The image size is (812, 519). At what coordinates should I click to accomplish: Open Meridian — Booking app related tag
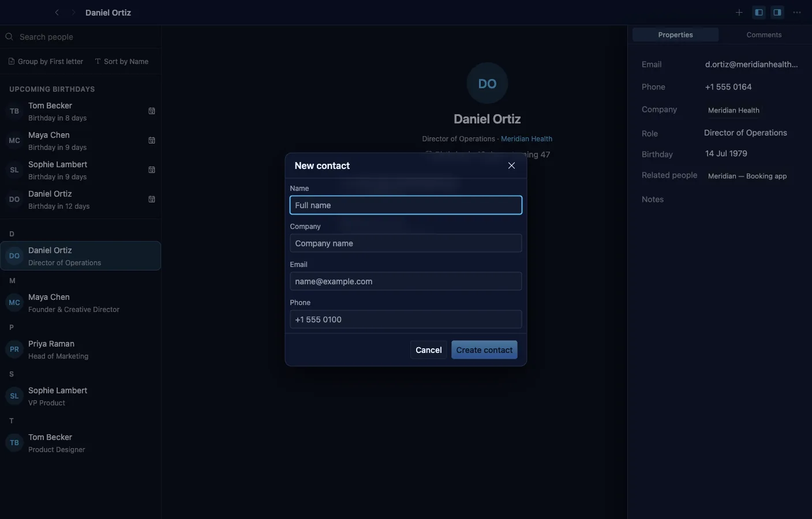point(747,176)
